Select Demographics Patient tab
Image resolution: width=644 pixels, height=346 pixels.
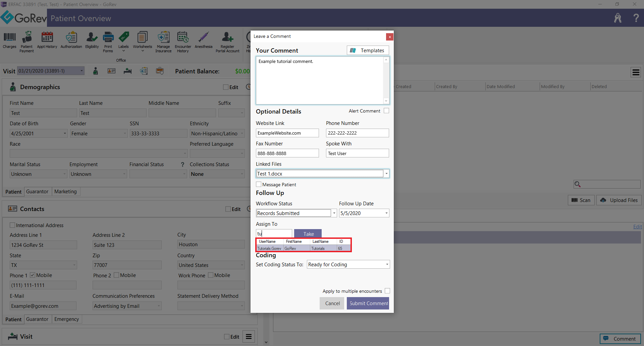[x=13, y=192]
